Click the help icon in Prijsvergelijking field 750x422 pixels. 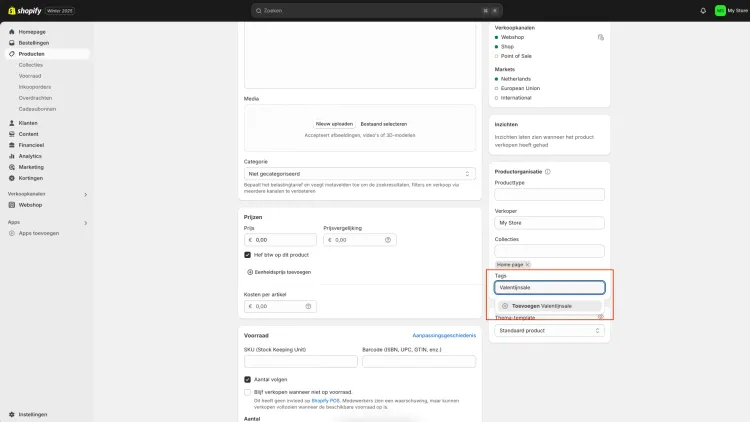click(x=388, y=240)
